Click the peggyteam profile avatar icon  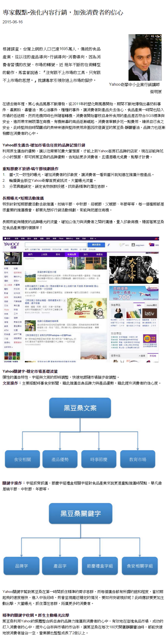(x=133, y=245)
